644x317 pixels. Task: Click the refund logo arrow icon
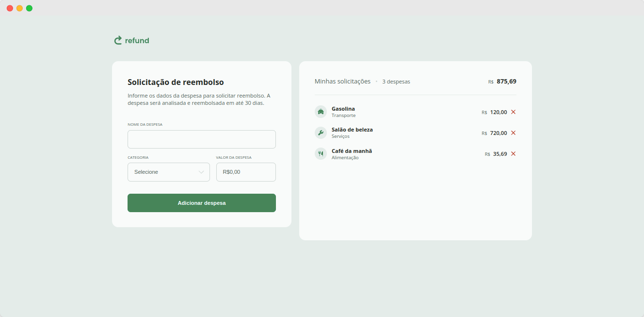[x=118, y=40]
